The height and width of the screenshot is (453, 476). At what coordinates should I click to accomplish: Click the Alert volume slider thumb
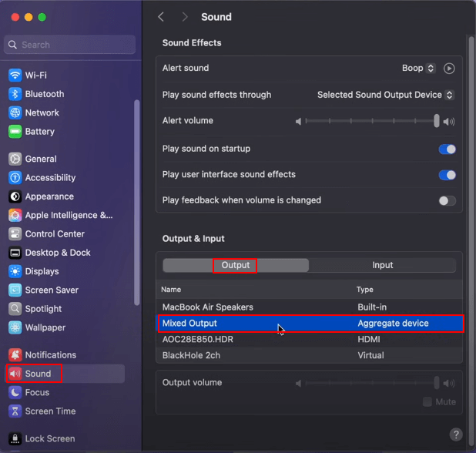[436, 121]
